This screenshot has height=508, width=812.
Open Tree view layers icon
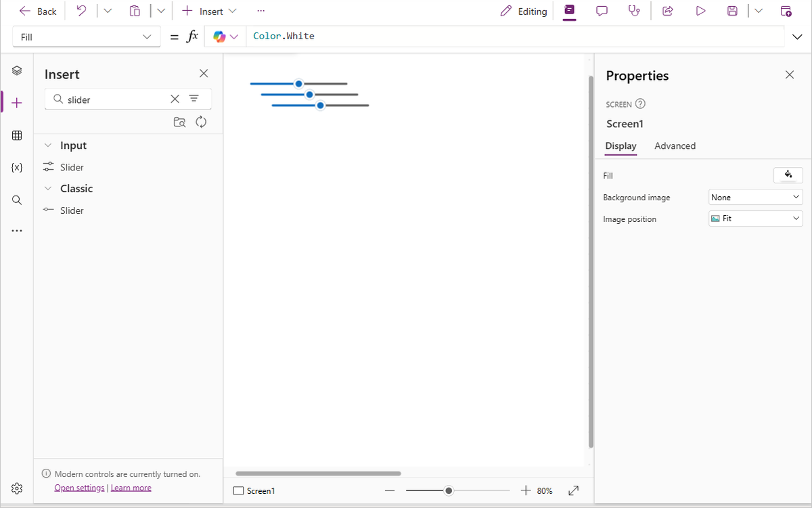coord(18,70)
